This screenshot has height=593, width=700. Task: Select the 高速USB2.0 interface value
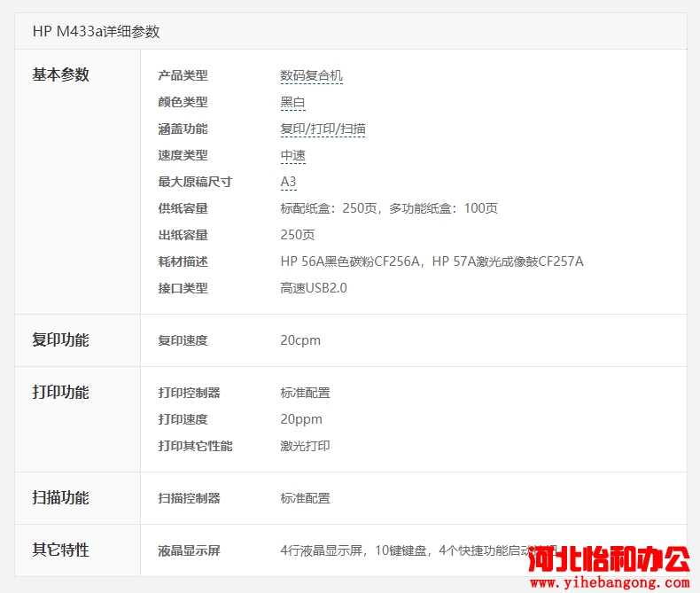(314, 288)
